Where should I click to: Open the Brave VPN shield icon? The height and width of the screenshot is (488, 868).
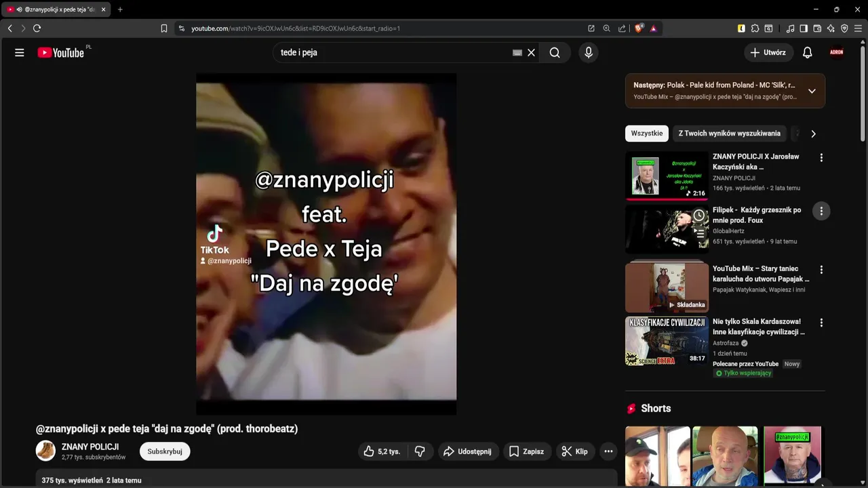point(844,28)
